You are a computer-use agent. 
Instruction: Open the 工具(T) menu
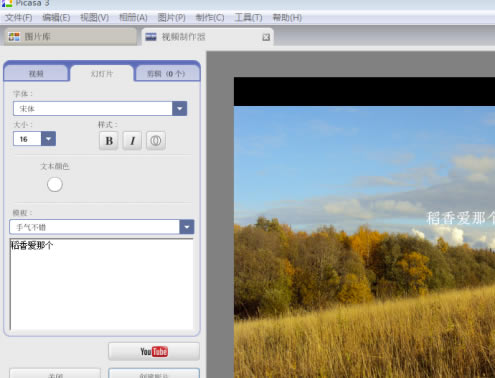tap(248, 17)
